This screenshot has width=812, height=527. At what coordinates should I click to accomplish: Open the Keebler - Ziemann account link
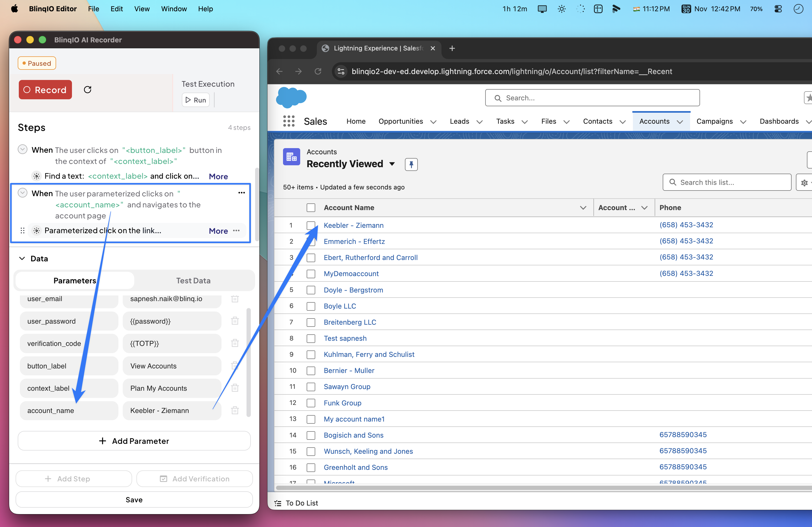pos(353,225)
